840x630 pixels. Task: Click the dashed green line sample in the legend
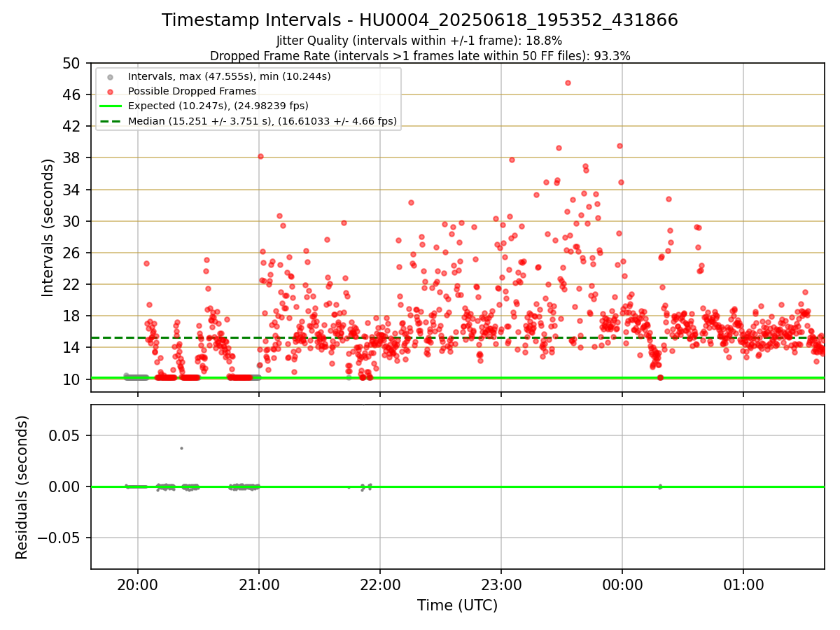pos(109,122)
